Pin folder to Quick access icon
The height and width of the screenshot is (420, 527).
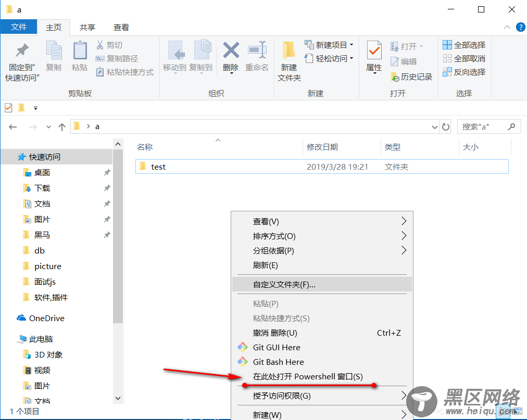tap(22, 50)
